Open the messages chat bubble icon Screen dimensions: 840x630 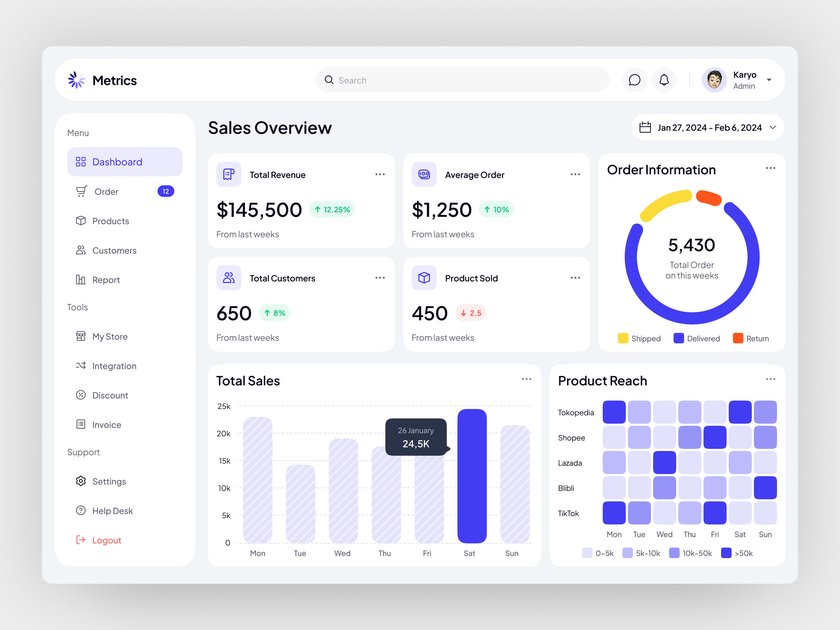click(634, 80)
